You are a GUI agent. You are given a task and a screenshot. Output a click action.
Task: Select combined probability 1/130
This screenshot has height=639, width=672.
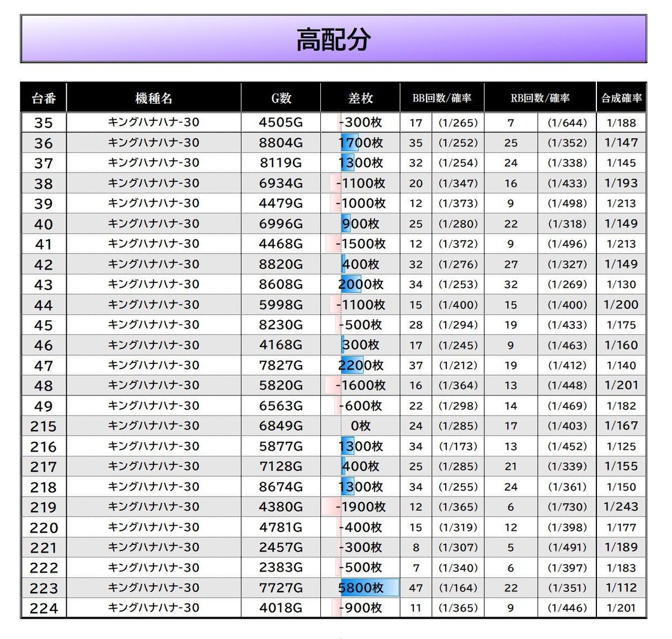coord(622,284)
